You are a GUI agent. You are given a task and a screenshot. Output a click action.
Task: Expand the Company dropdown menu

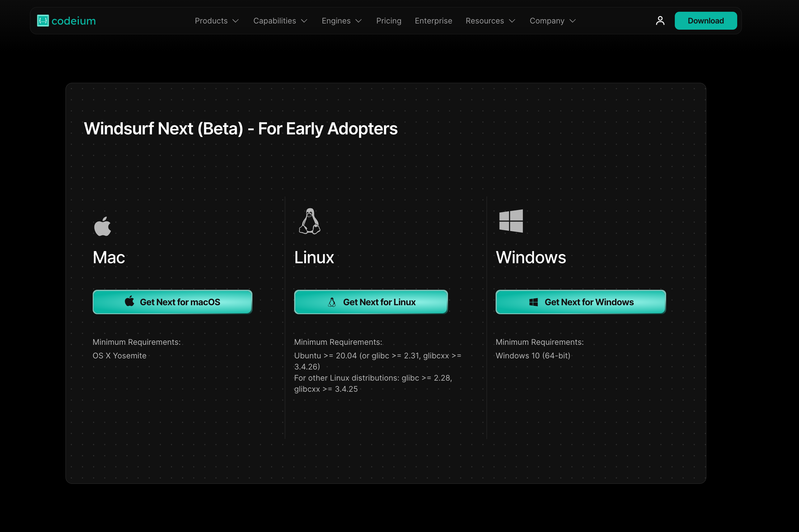[552, 21]
